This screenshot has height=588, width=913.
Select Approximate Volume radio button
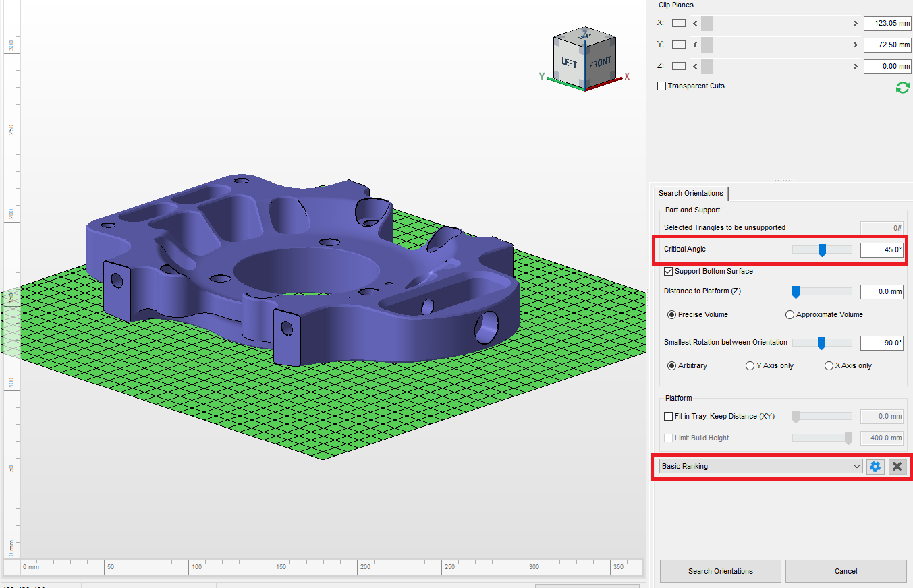[790, 314]
